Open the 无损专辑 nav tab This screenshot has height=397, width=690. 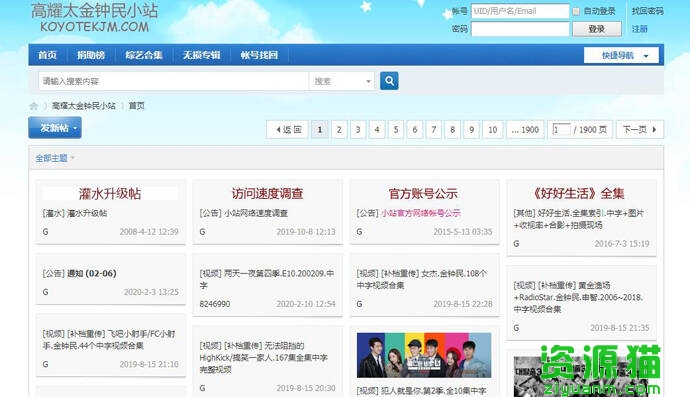click(201, 55)
